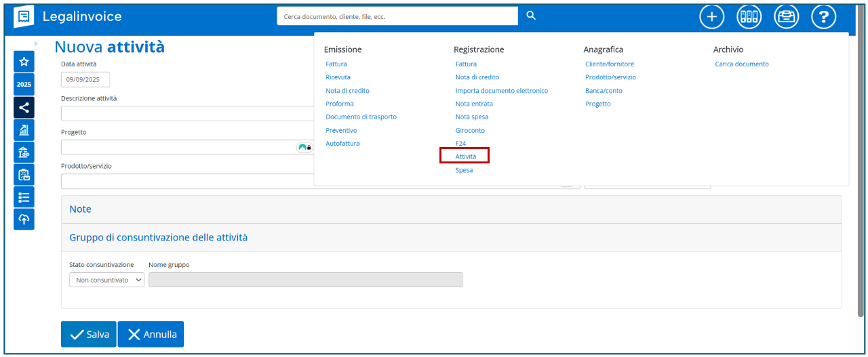Click the help question mark icon
The width and height of the screenshot is (868, 357).
823,17
